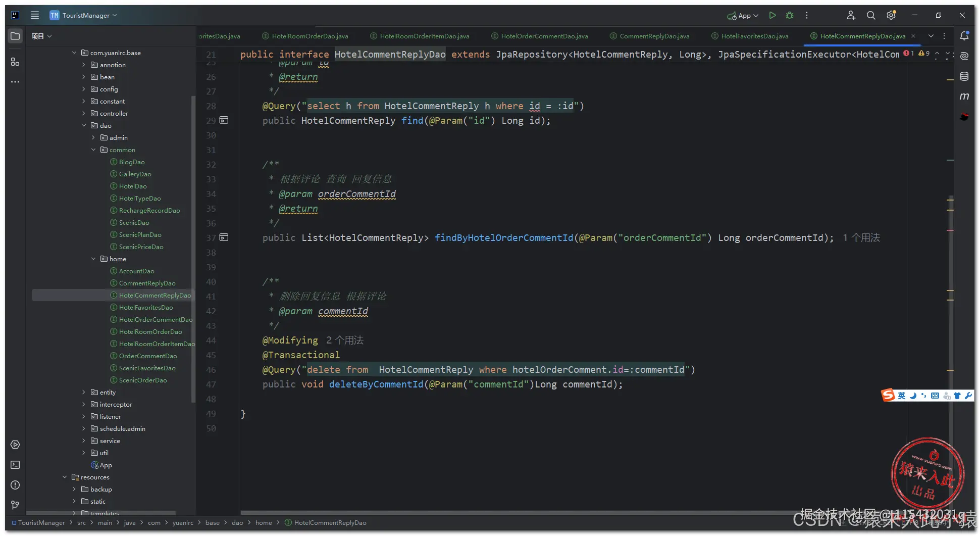Click the '1 个用法' usages hint
Image resolution: width=980 pixels, height=536 pixels.
(861, 237)
